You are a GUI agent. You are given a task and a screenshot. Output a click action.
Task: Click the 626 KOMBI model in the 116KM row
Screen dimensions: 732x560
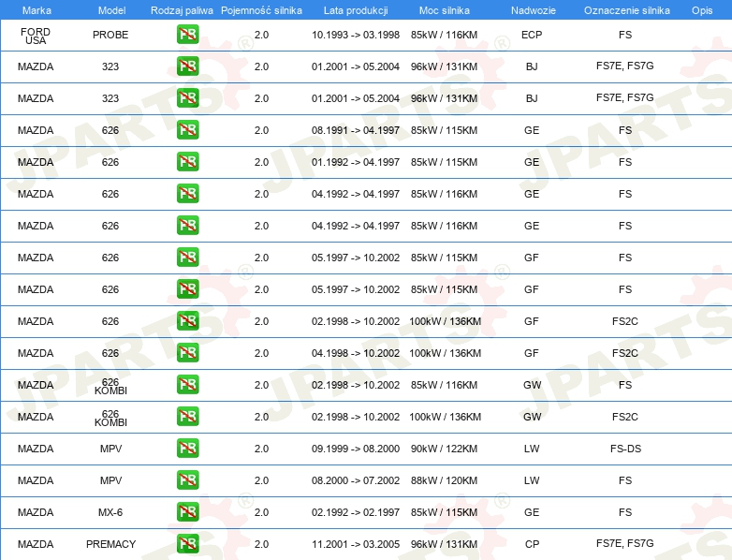pyautogui.click(x=110, y=386)
